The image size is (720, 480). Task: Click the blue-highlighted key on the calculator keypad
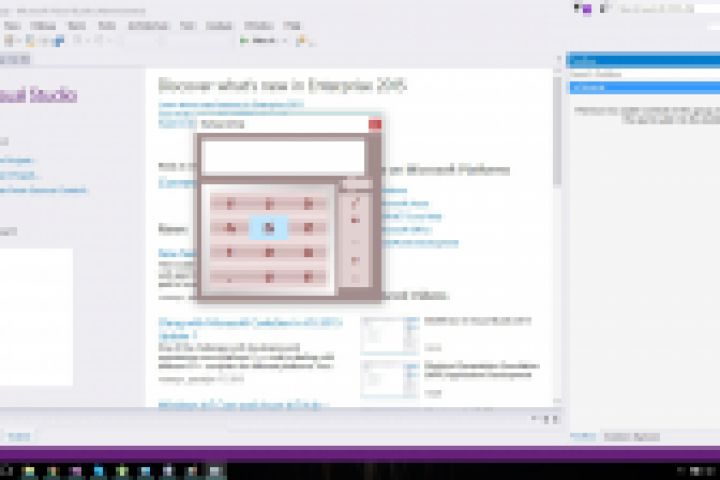(269, 227)
